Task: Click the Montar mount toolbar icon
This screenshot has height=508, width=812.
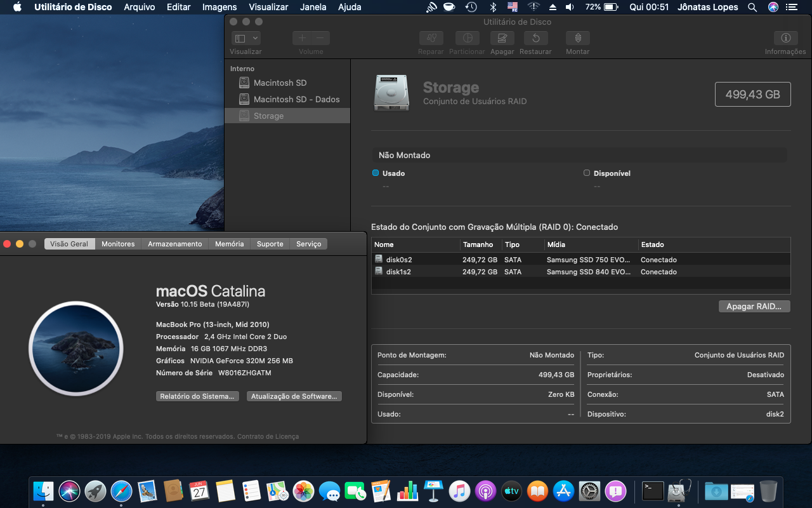Action: point(577,38)
